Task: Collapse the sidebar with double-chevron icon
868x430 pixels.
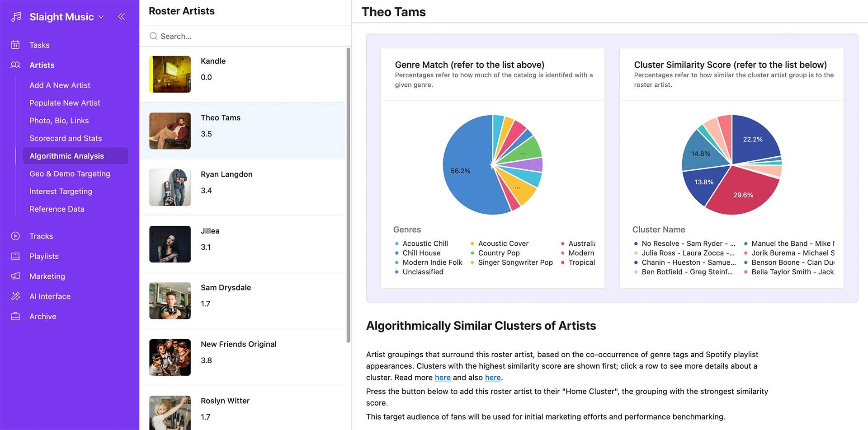Action: coord(121,17)
